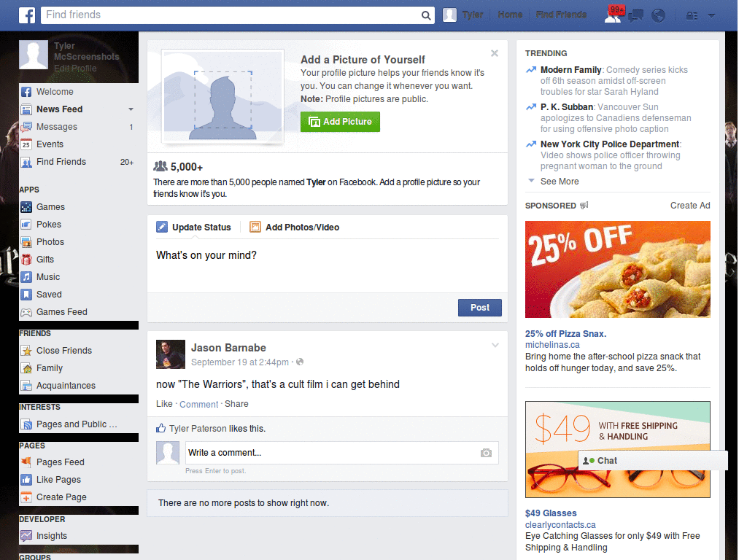Click the What's on your mind field
Screen dimensions: 747x560
(x=328, y=265)
